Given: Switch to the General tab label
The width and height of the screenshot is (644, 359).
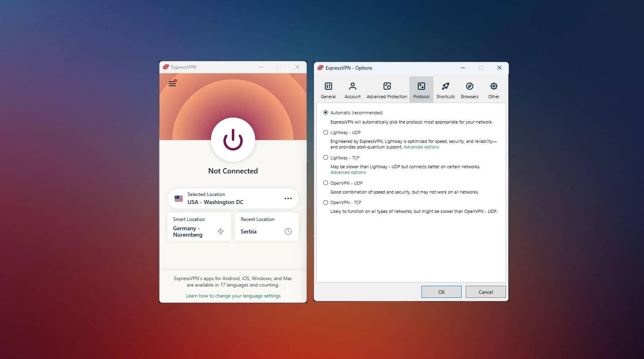Looking at the screenshot, I should click(x=328, y=97).
